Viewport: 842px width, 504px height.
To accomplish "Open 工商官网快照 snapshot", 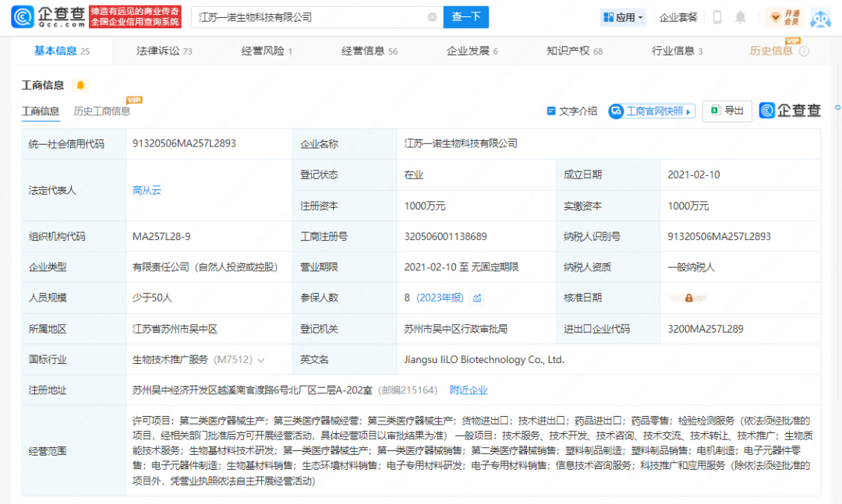I will (652, 111).
